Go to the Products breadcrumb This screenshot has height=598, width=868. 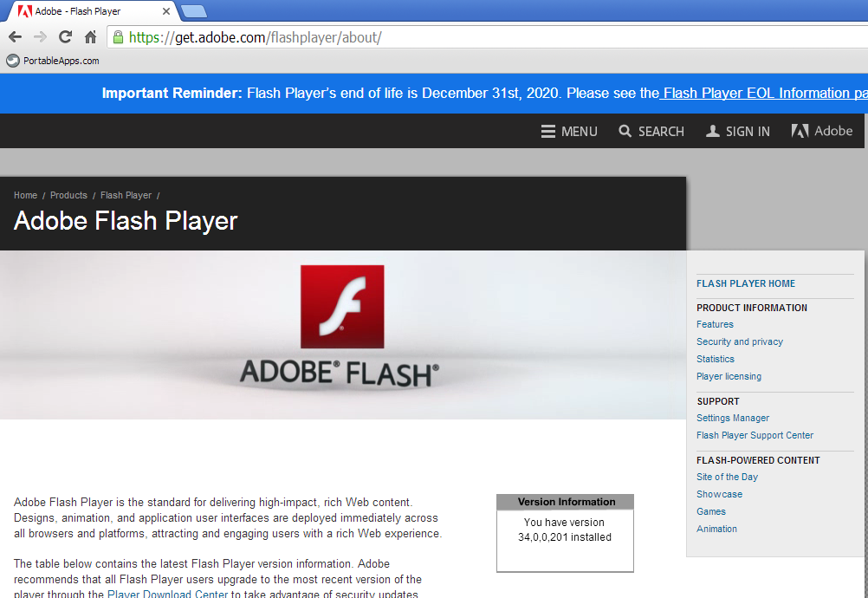pyautogui.click(x=68, y=196)
